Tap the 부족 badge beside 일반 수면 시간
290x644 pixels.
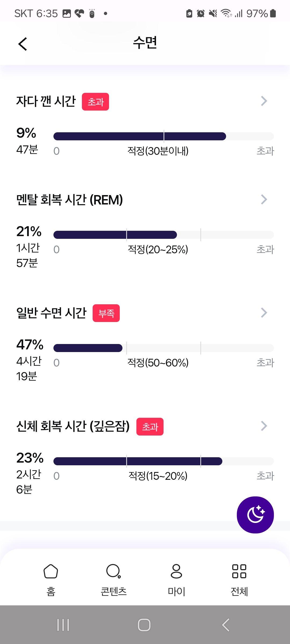point(106,313)
